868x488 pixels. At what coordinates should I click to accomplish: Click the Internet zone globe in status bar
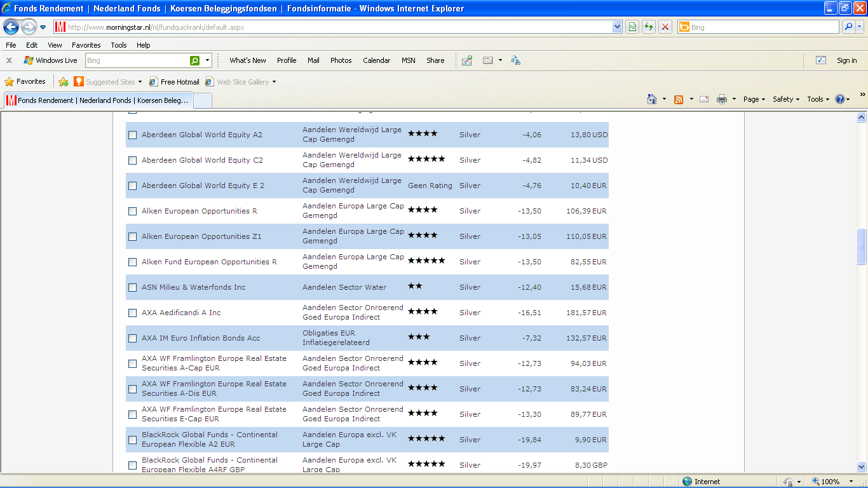[687, 482]
